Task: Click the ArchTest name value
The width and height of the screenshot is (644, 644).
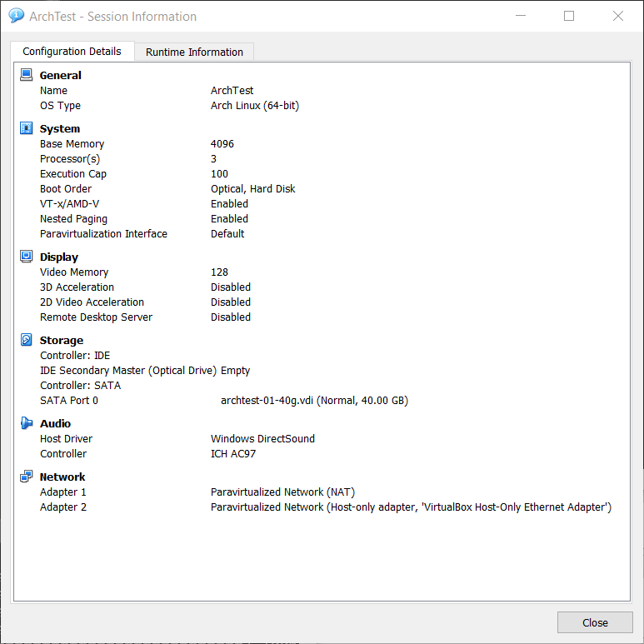Action: click(x=232, y=90)
